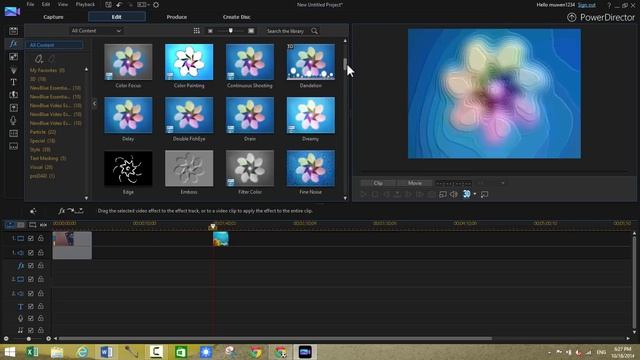Toggle video track 2 enable checkbox

click(31, 279)
